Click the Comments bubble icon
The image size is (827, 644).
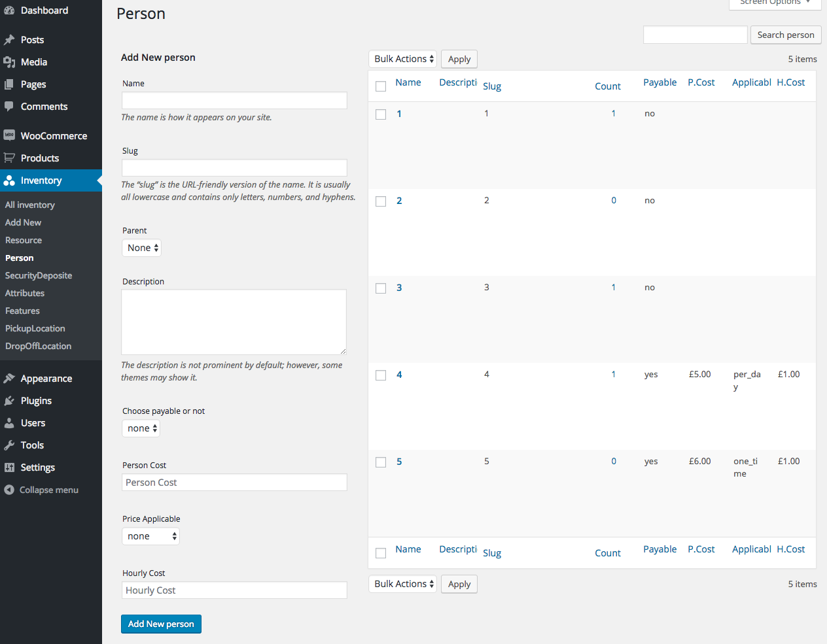[9, 107]
